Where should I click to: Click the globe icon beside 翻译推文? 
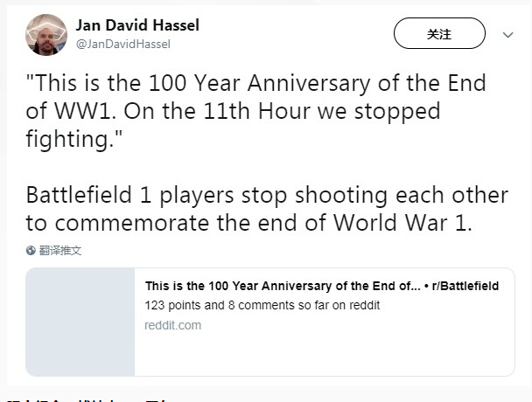[x=31, y=251]
